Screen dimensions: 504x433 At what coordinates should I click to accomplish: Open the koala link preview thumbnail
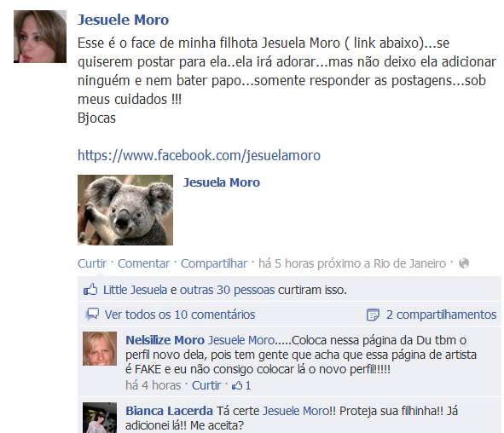125,210
